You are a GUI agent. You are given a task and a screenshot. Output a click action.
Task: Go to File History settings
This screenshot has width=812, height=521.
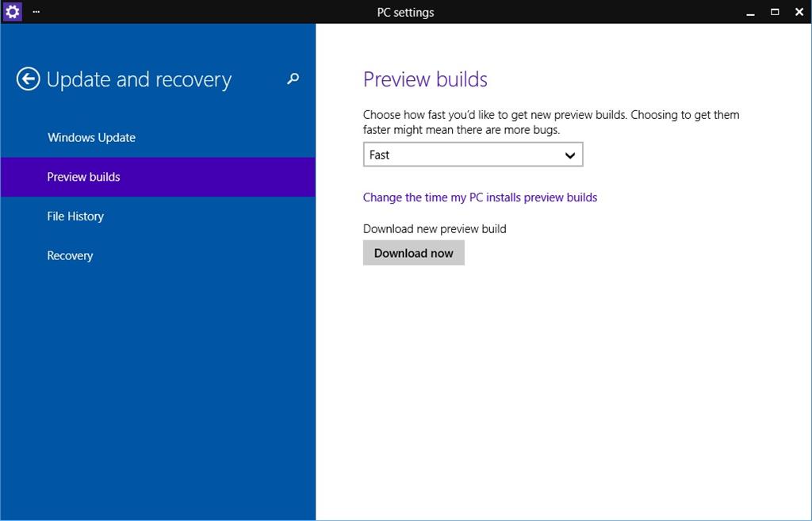[x=158, y=216]
